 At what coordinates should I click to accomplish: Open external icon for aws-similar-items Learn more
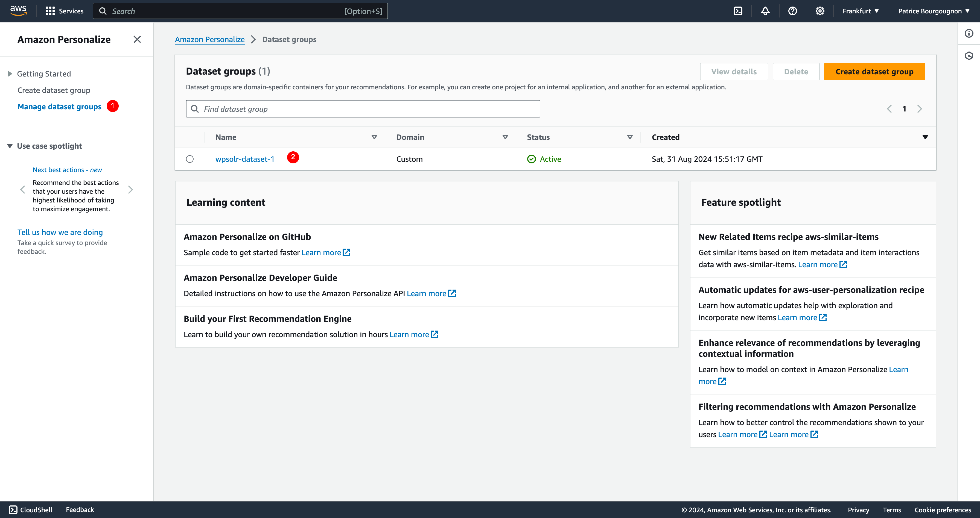pos(844,264)
